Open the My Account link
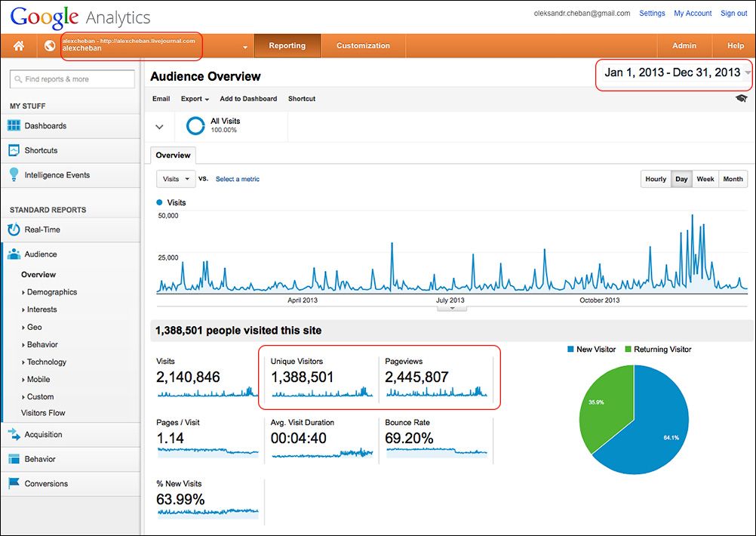The image size is (756, 536). pos(693,14)
